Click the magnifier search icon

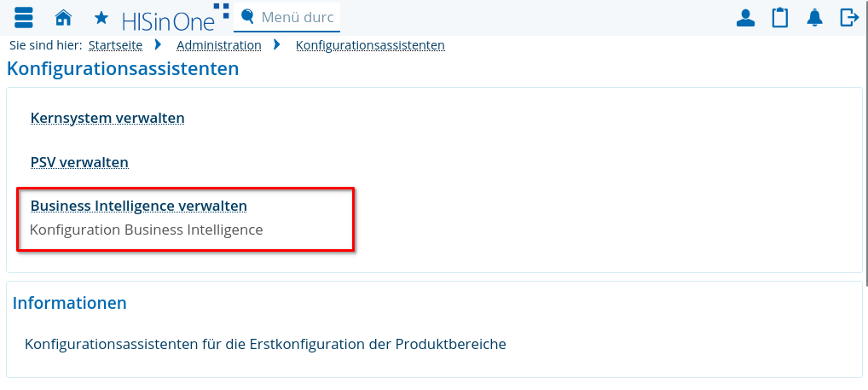(x=248, y=16)
